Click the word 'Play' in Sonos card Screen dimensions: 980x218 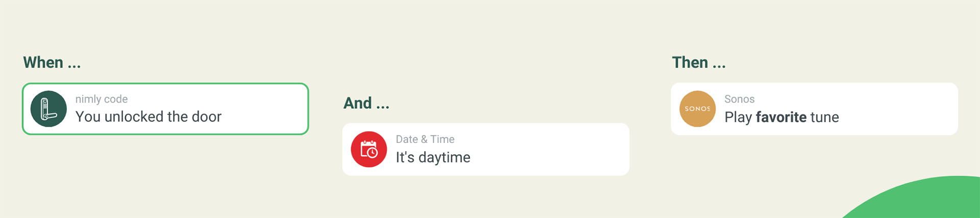coord(738,117)
